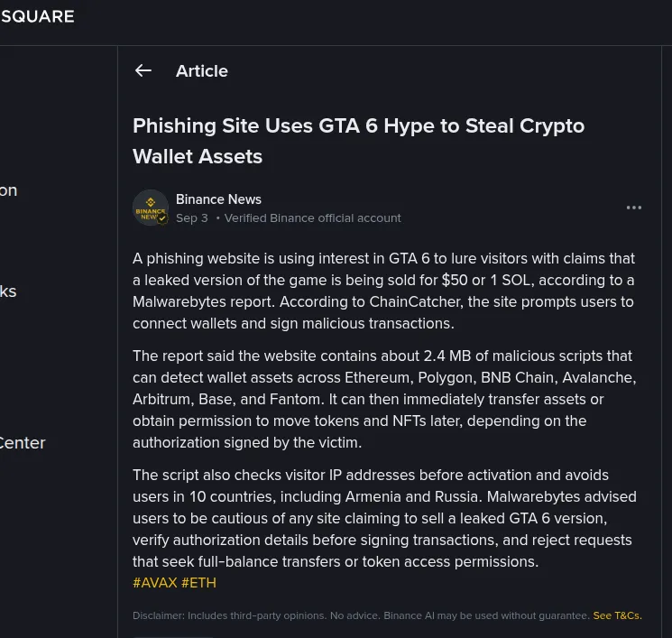Click the verified checkmark badge on avatar
Screen dimensions: 672x638
(162, 218)
